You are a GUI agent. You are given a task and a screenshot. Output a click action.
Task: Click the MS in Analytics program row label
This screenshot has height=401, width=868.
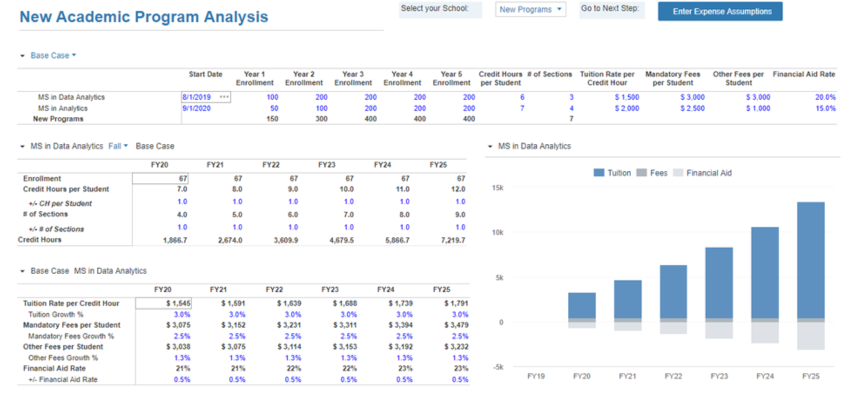(x=62, y=108)
